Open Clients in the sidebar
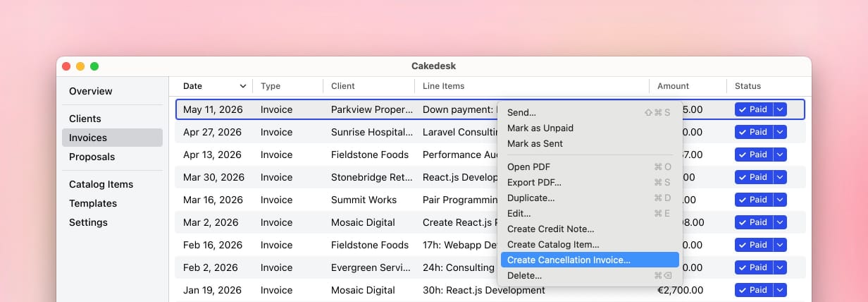The height and width of the screenshot is (302, 868). coord(113,119)
